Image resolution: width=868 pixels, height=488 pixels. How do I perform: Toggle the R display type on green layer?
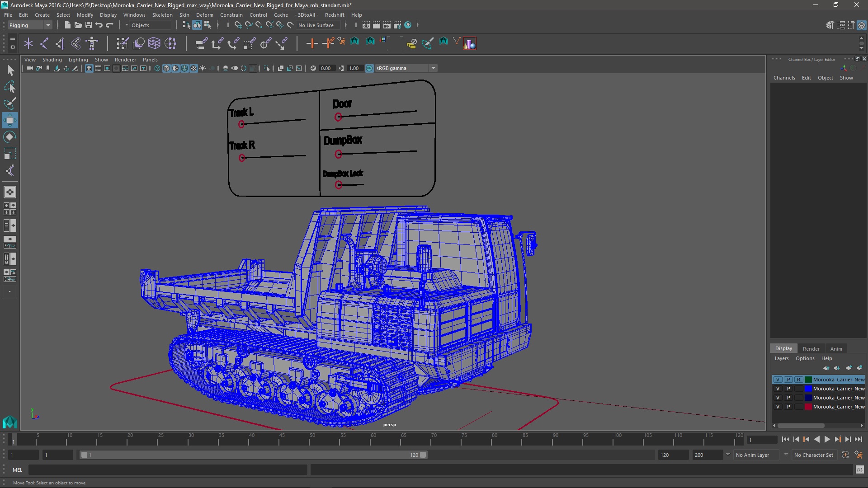[799, 380]
